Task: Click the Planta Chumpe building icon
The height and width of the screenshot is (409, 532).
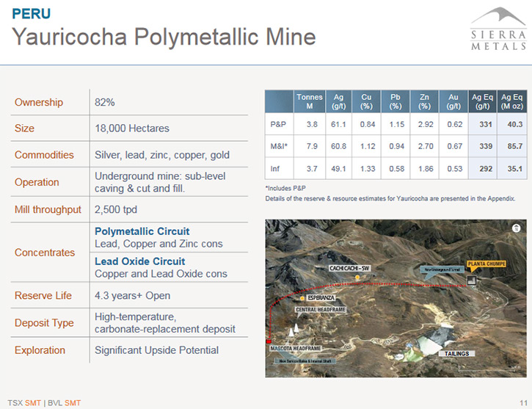Action: pyautogui.click(x=472, y=280)
